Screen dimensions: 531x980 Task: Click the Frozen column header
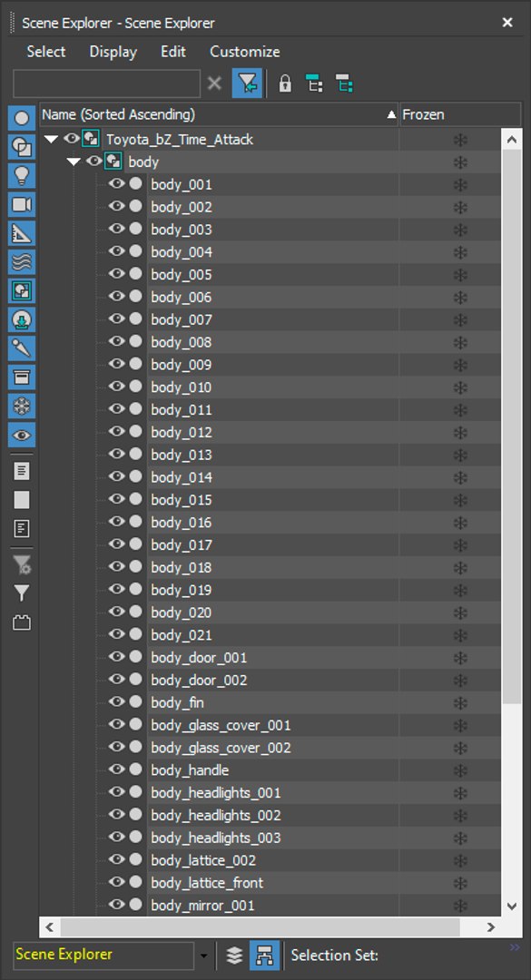coord(460,115)
